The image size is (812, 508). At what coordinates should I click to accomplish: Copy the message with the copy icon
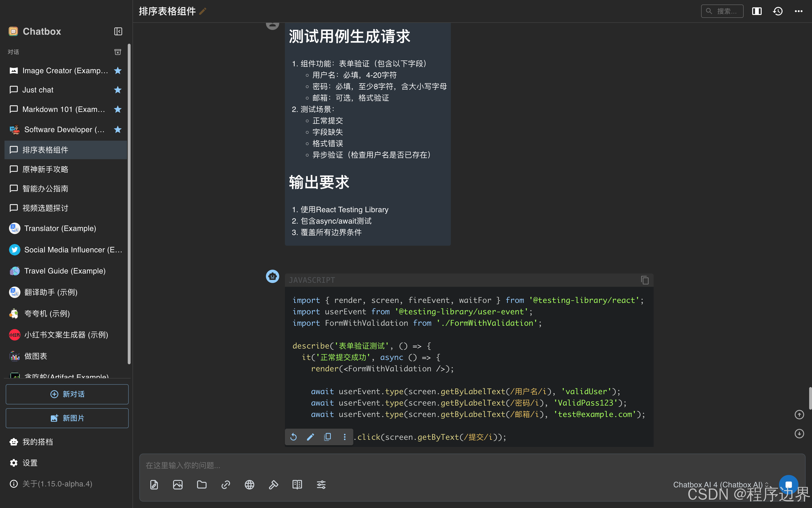327,437
